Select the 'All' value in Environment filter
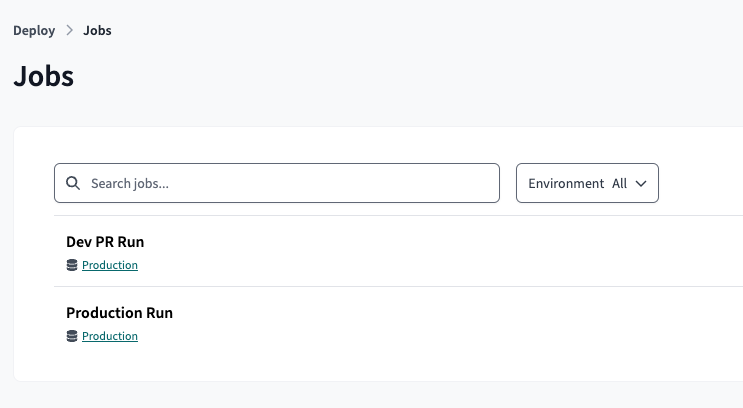This screenshot has height=408, width=743. tap(619, 184)
